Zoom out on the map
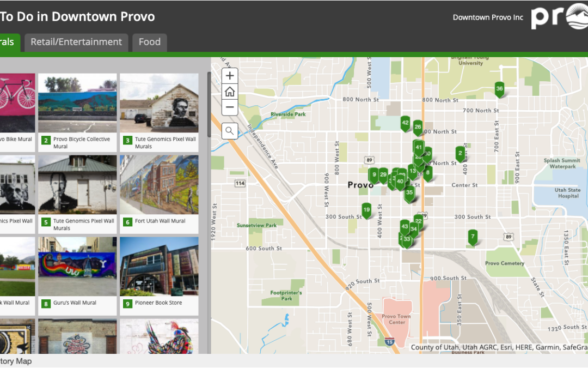 point(230,107)
